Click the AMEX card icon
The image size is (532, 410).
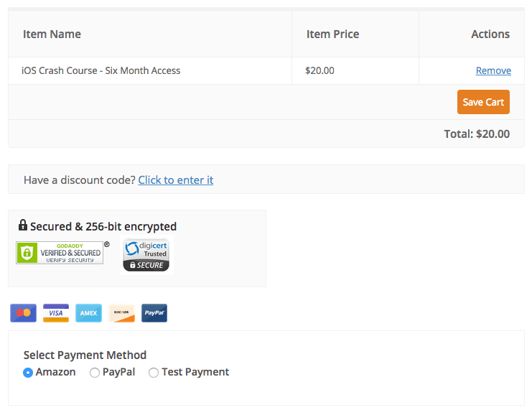pyautogui.click(x=89, y=313)
